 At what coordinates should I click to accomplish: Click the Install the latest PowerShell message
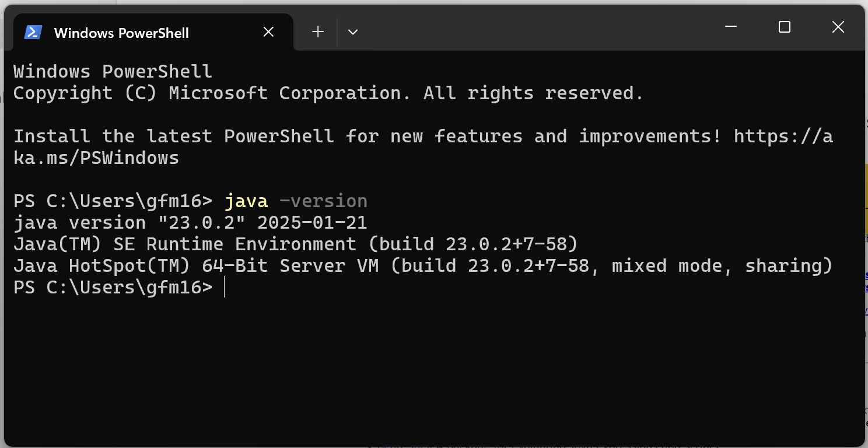pos(423,136)
